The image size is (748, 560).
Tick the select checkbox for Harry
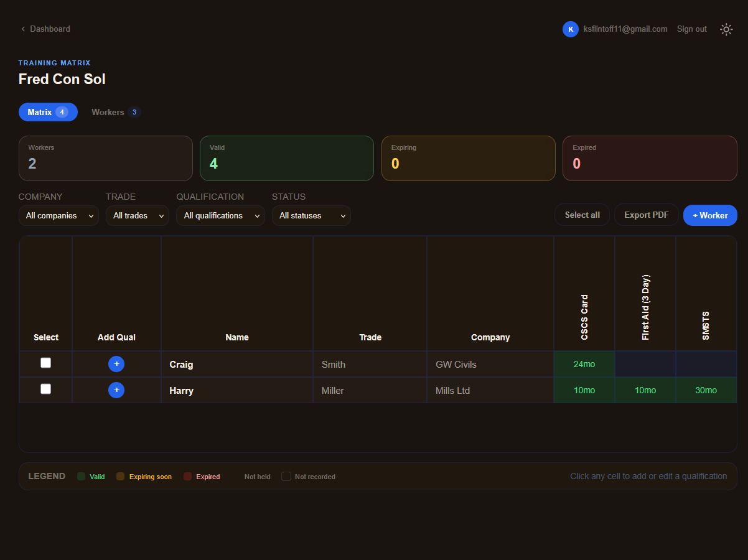tap(45, 389)
